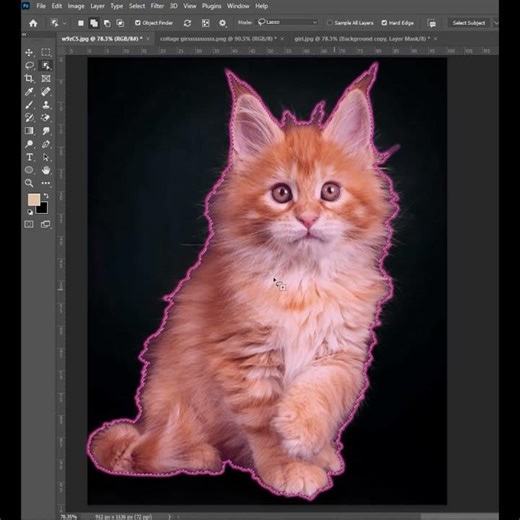Select the Frame tool
The height and width of the screenshot is (520, 520).
pyautogui.click(x=46, y=78)
